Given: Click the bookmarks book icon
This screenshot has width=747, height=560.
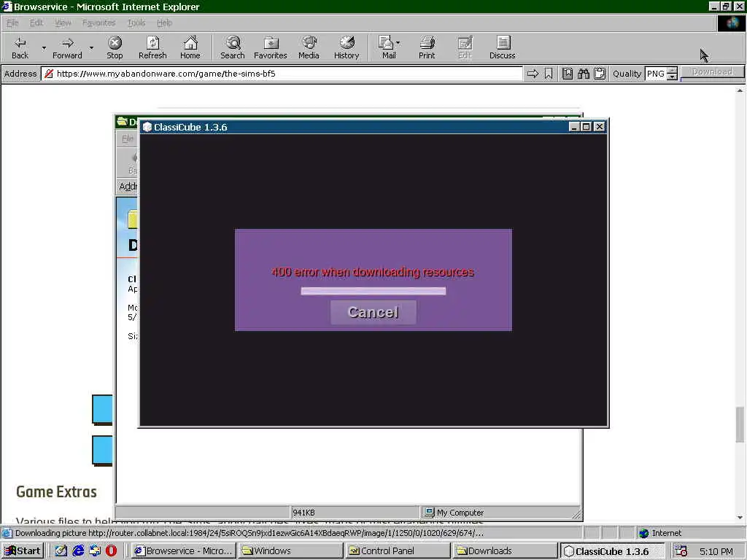Looking at the screenshot, I should click(568, 74).
